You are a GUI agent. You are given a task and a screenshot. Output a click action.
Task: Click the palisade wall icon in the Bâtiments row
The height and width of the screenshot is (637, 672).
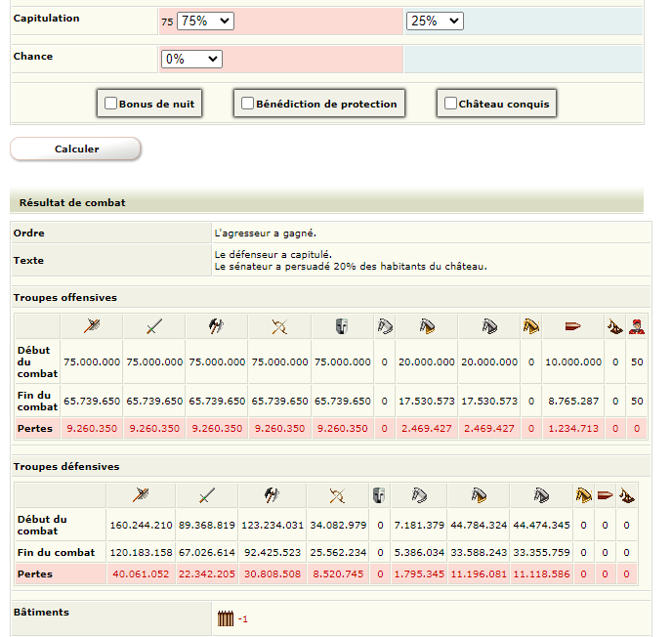pos(226,618)
